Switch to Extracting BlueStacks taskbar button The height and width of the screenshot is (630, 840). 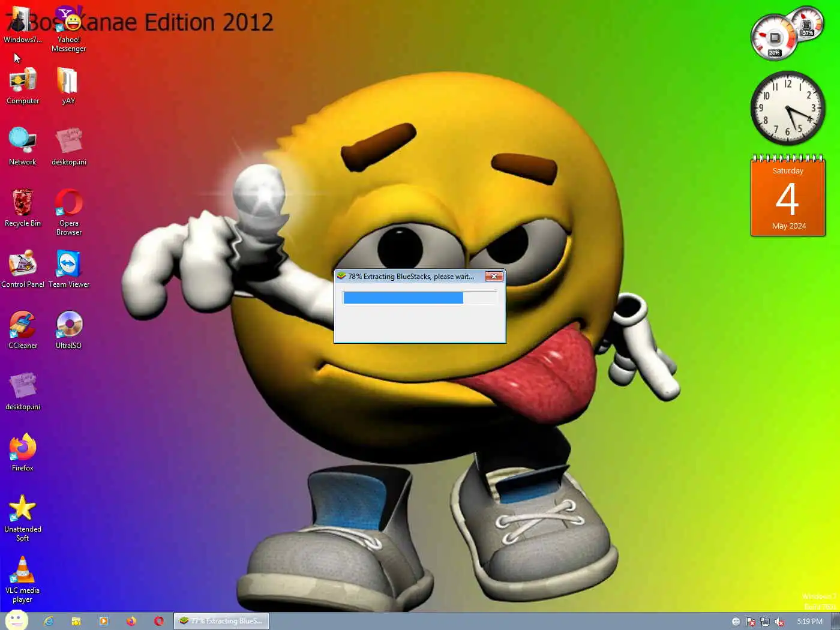pos(221,621)
